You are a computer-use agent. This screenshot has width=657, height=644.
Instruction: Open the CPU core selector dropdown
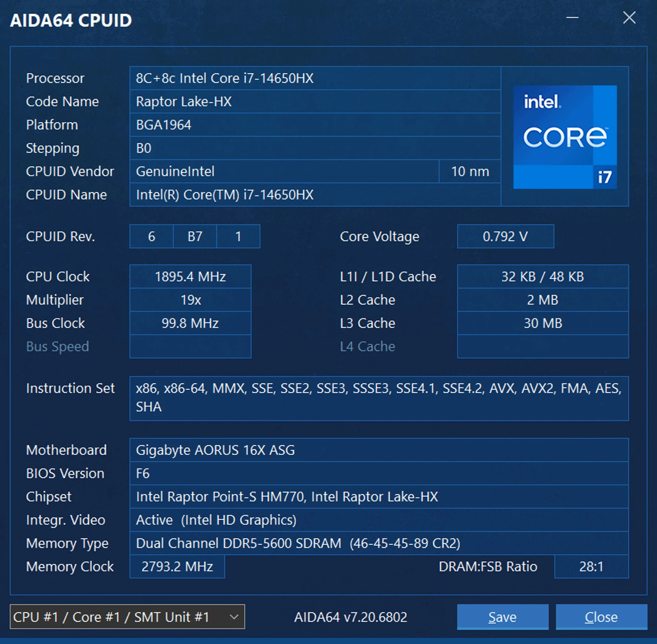[x=127, y=617]
